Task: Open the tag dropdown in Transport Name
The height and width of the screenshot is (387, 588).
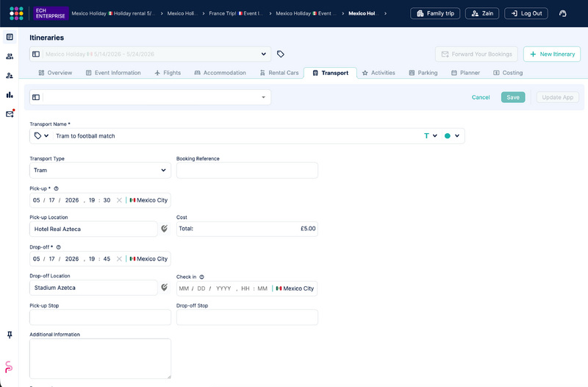Action: pos(41,135)
